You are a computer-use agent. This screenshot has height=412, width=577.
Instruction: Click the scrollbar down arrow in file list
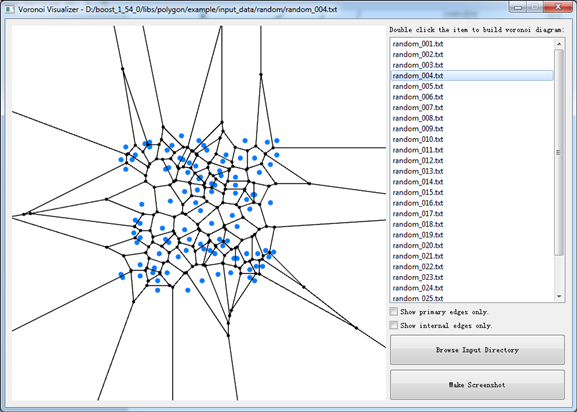[559, 296]
